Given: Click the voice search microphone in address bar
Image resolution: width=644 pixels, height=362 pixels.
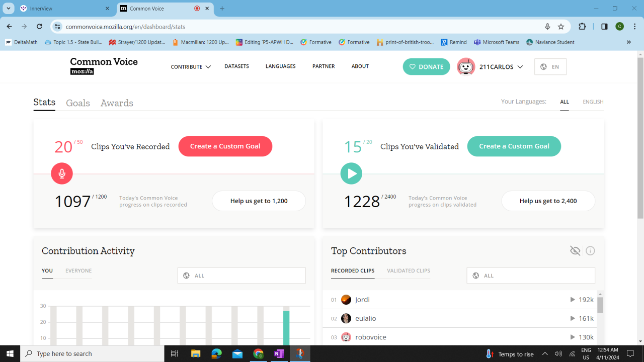Looking at the screenshot, I should click(x=547, y=27).
